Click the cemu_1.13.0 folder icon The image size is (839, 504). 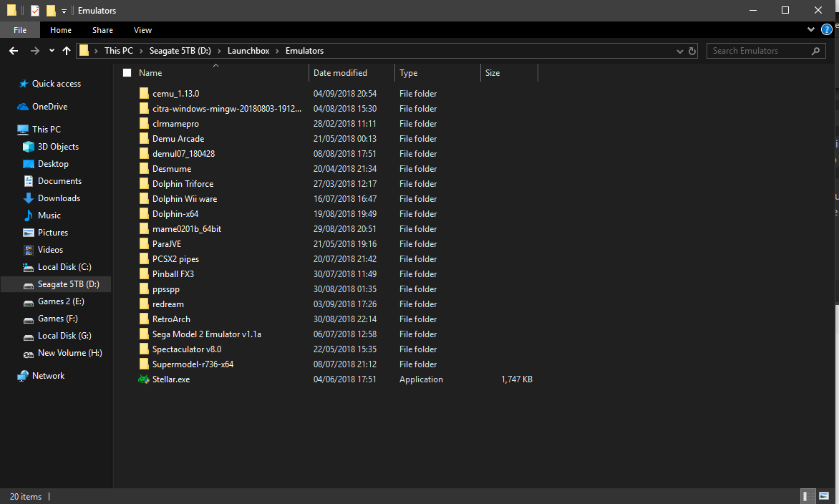click(143, 93)
